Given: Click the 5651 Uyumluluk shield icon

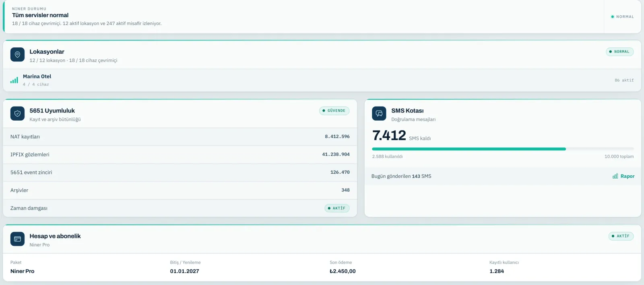Looking at the screenshot, I should pos(17,114).
